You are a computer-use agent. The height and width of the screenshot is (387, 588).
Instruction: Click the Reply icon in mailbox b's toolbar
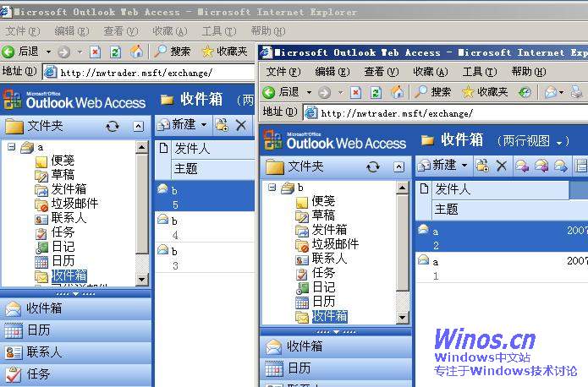523,166
